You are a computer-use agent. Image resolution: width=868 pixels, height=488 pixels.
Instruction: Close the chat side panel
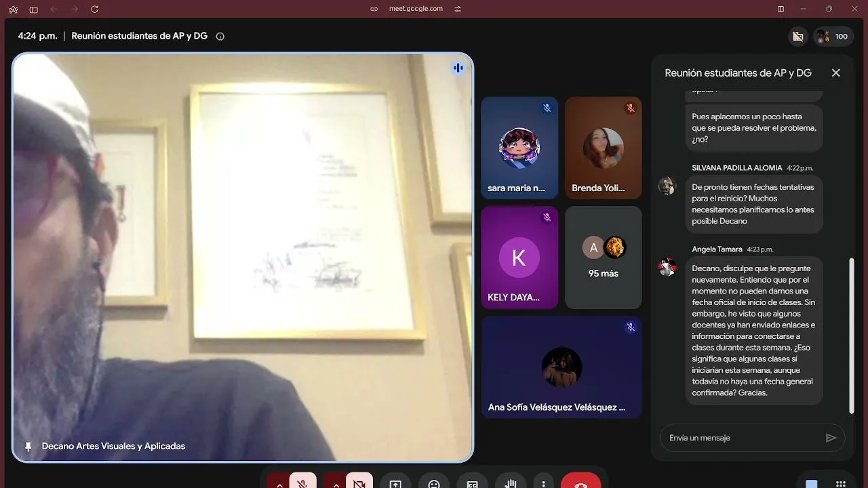[x=836, y=73]
